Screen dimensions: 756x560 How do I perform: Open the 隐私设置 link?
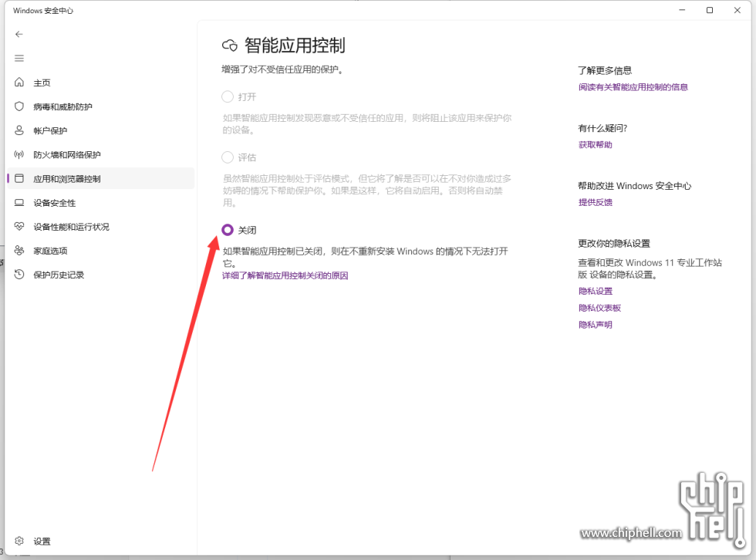point(595,291)
